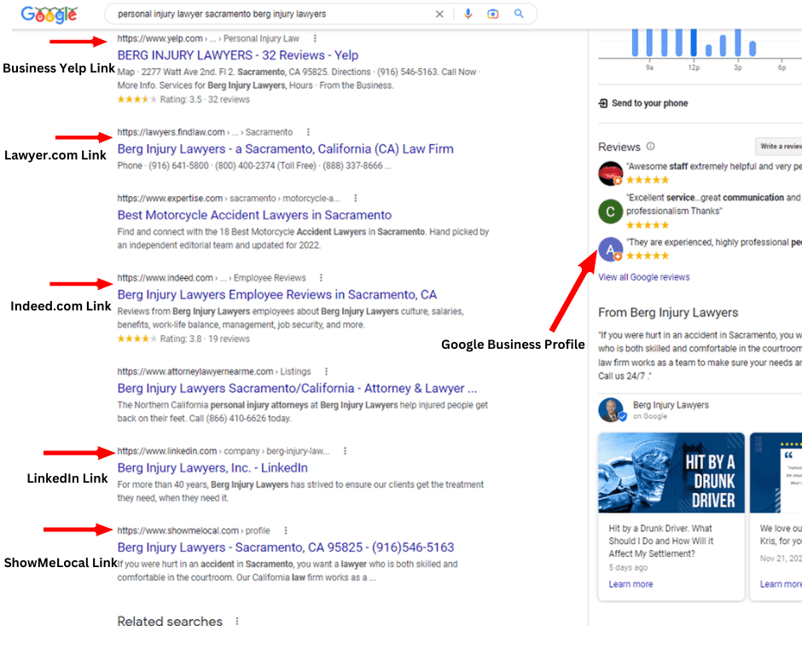
Task: Open three-dot menu for attorneylawyernearme result
Action: tap(326, 371)
